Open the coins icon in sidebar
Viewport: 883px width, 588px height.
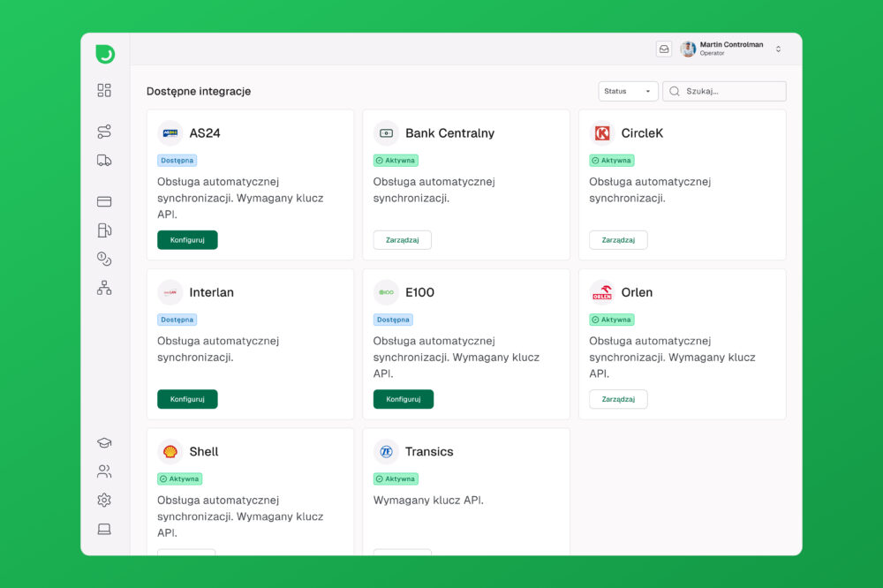104,259
